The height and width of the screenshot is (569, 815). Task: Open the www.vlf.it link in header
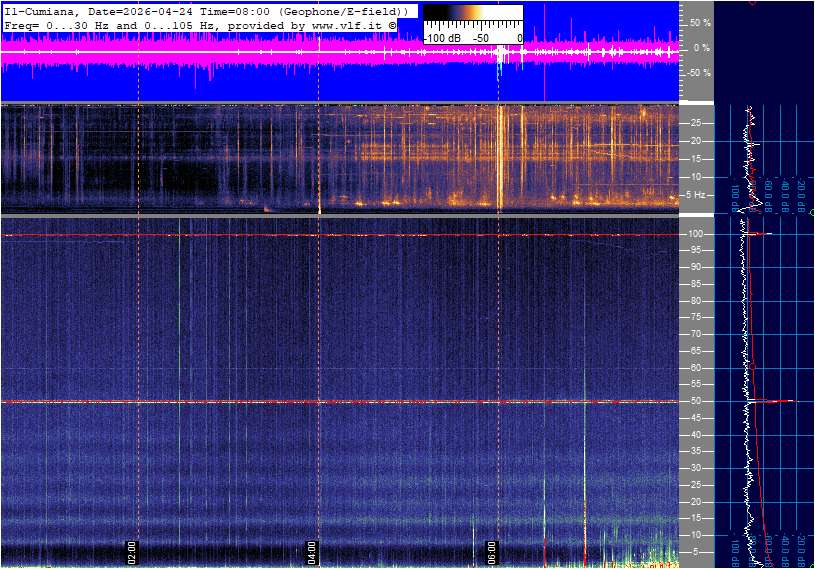click(338, 24)
